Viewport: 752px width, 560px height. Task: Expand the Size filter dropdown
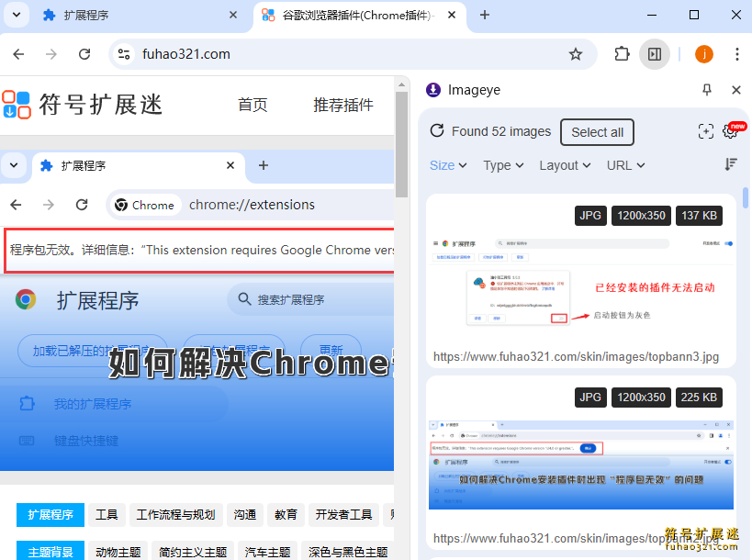click(x=448, y=165)
